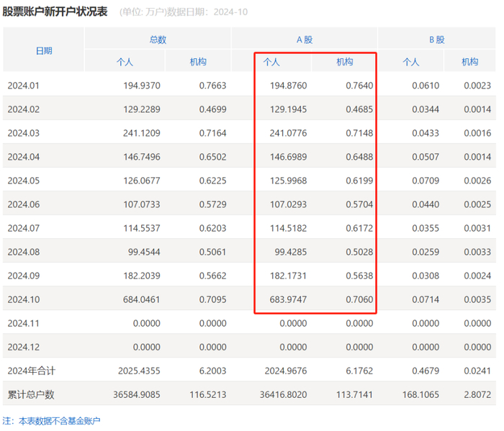This screenshot has width=504, height=431.
Task: Click the A股 group header
Action: point(305,40)
